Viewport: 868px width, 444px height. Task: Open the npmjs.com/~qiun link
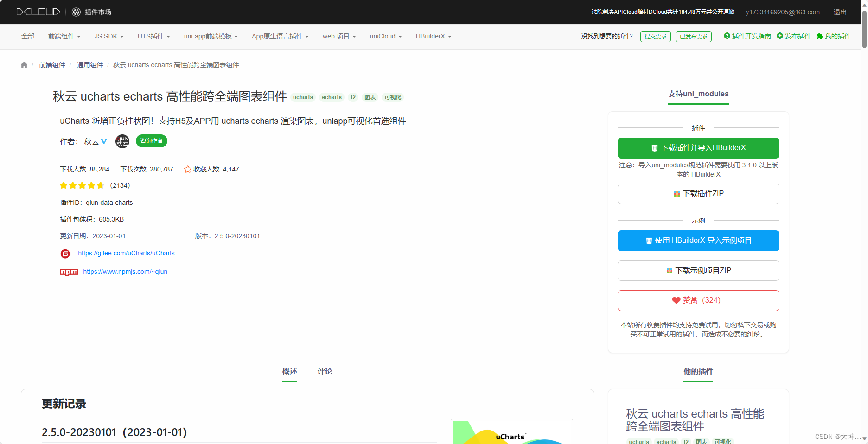(x=125, y=272)
